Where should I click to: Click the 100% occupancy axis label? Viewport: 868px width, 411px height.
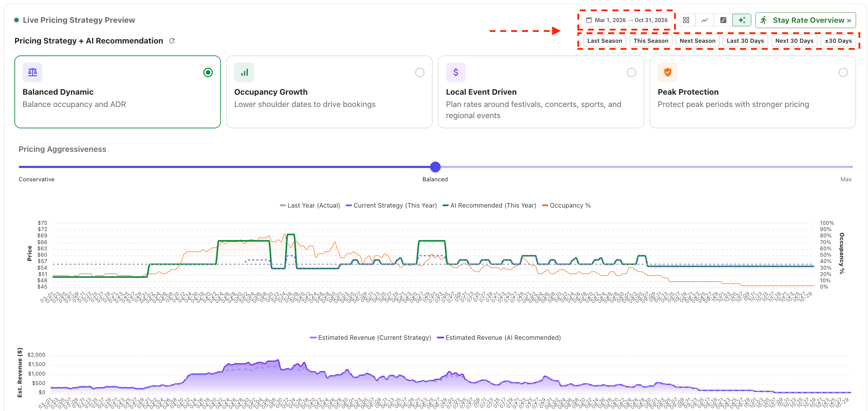click(x=827, y=223)
